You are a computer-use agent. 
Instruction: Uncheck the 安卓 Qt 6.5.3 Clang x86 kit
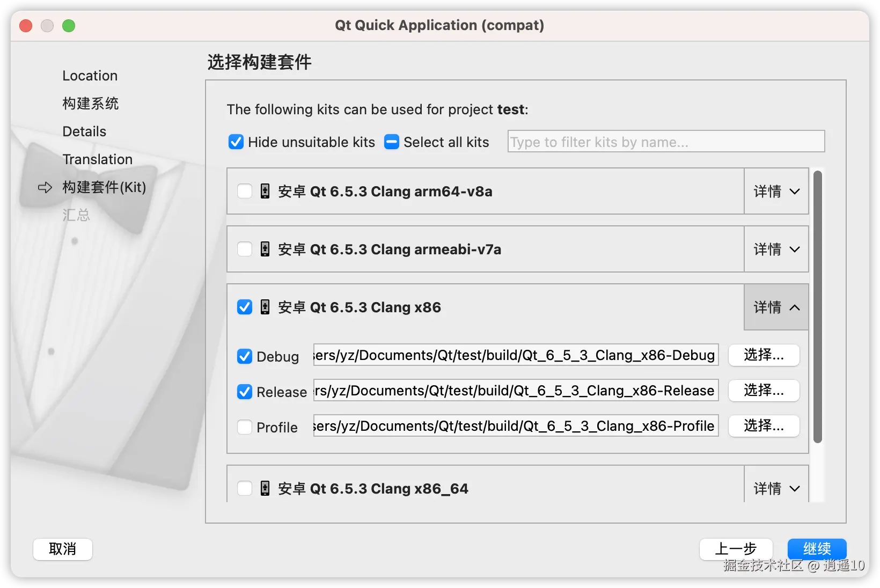(x=245, y=307)
